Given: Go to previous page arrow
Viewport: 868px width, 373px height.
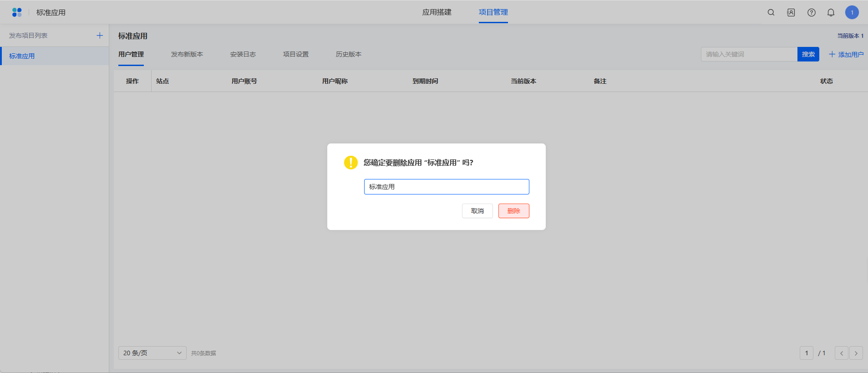Looking at the screenshot, I should point(841,353).
